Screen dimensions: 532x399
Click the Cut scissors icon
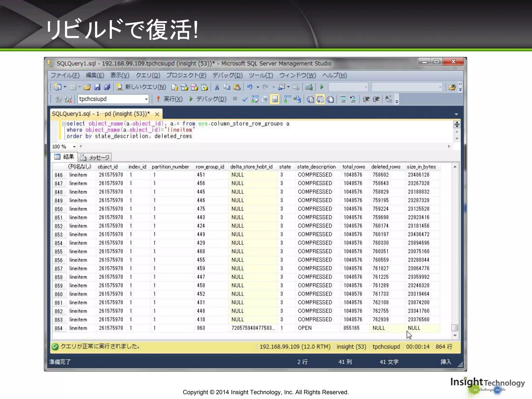click(x=217, y=87)
